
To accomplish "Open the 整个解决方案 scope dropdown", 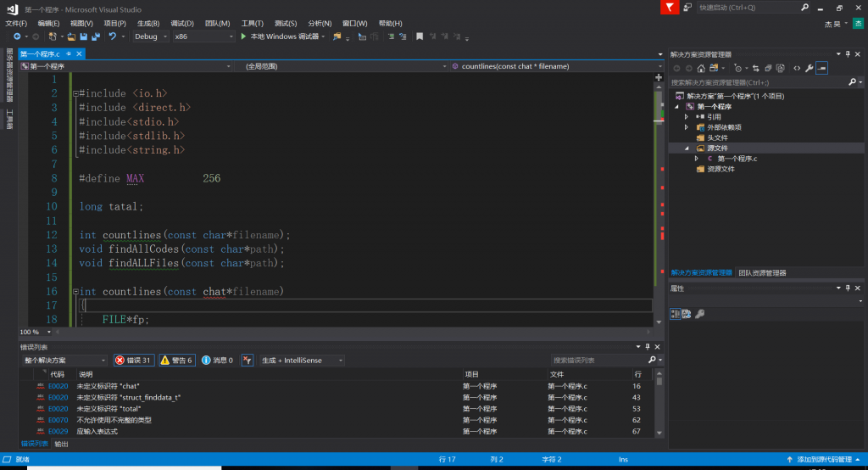I will click(64, 361).
